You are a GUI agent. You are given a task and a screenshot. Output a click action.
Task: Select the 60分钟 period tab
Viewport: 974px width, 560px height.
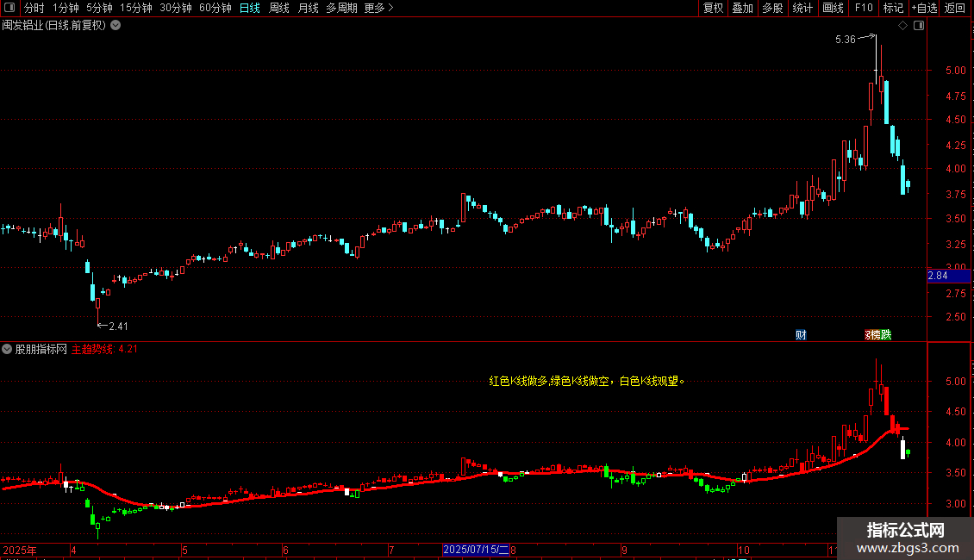pos(215,8)
